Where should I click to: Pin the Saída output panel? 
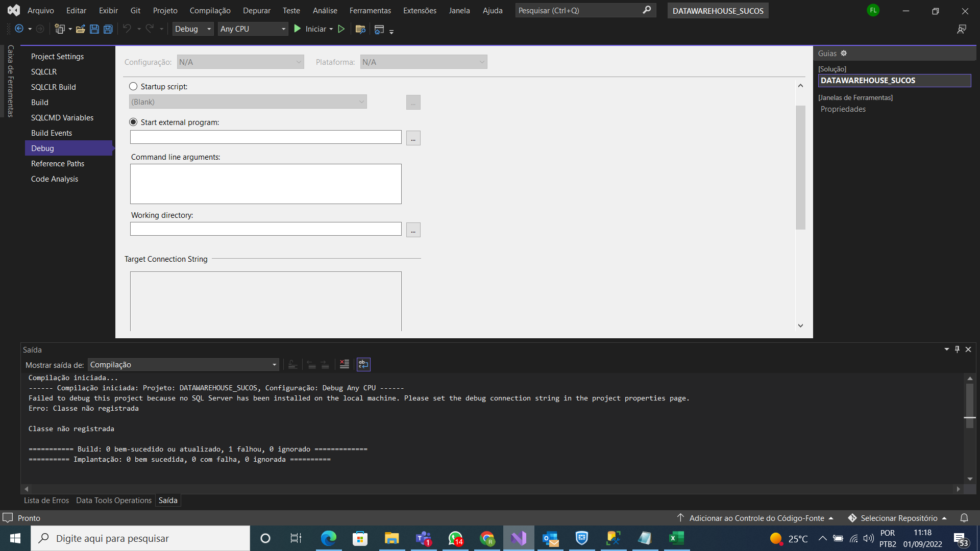(x=958, y=349)
